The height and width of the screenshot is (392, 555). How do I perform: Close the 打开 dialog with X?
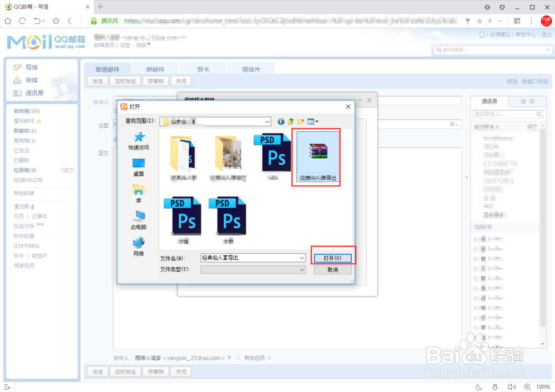349,107
